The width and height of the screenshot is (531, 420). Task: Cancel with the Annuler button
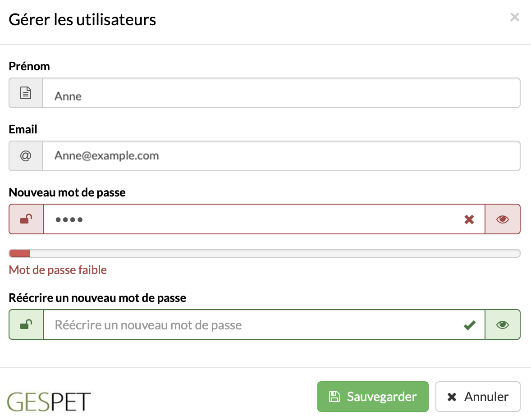pos(478,397)
